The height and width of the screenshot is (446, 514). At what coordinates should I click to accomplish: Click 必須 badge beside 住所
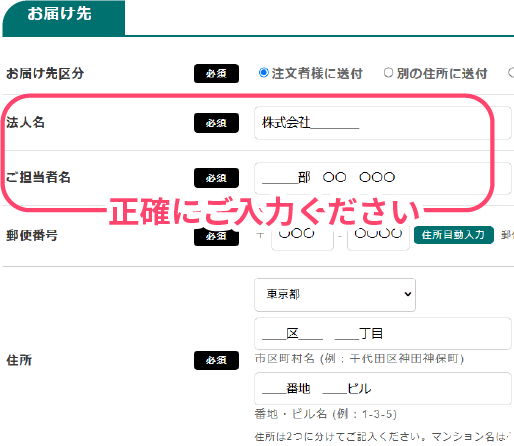(x=216, y=360)
